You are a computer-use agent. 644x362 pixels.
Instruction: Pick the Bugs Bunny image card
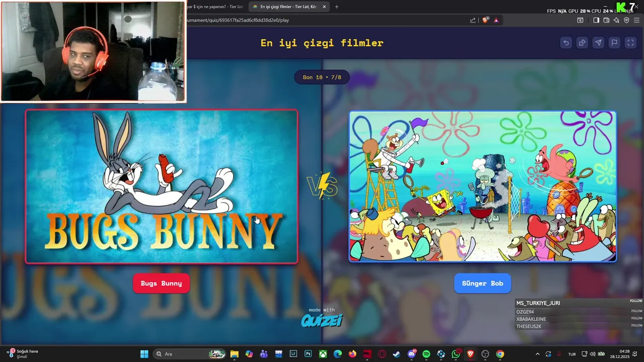click(x=162, y=187)
